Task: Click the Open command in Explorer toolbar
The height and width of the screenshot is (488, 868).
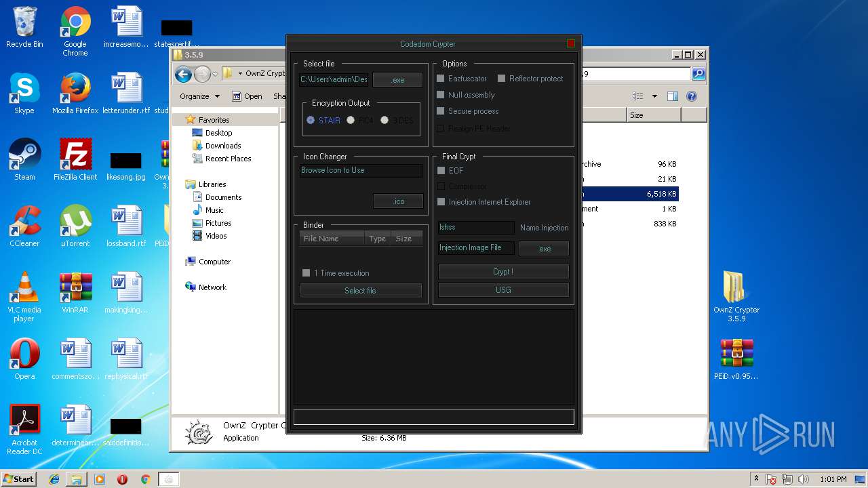Action: [x=247, y=96]
